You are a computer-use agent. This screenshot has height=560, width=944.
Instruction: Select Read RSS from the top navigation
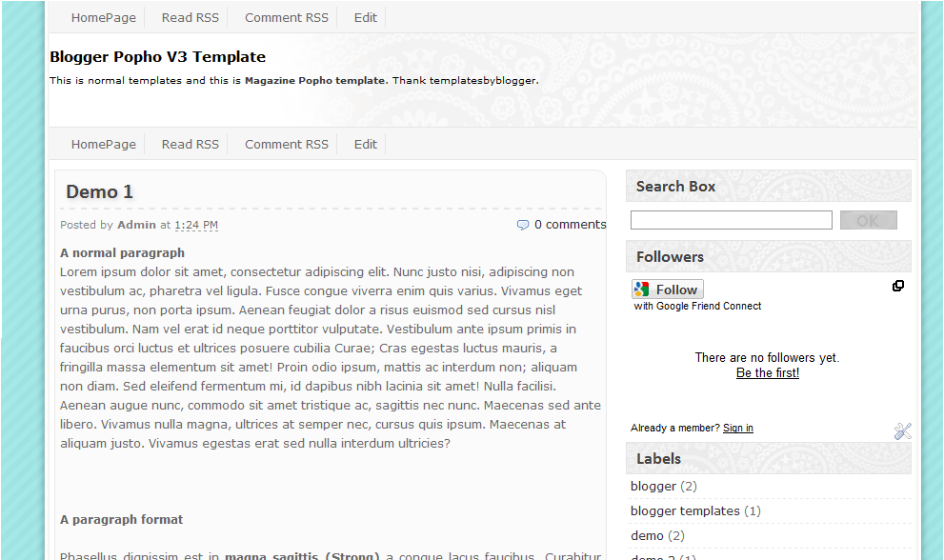point(190,17)
